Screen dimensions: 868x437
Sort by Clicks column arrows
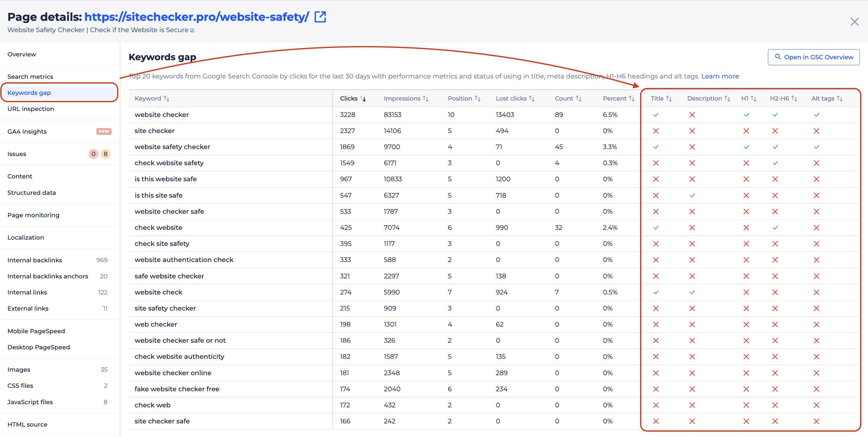click(363, 98)
